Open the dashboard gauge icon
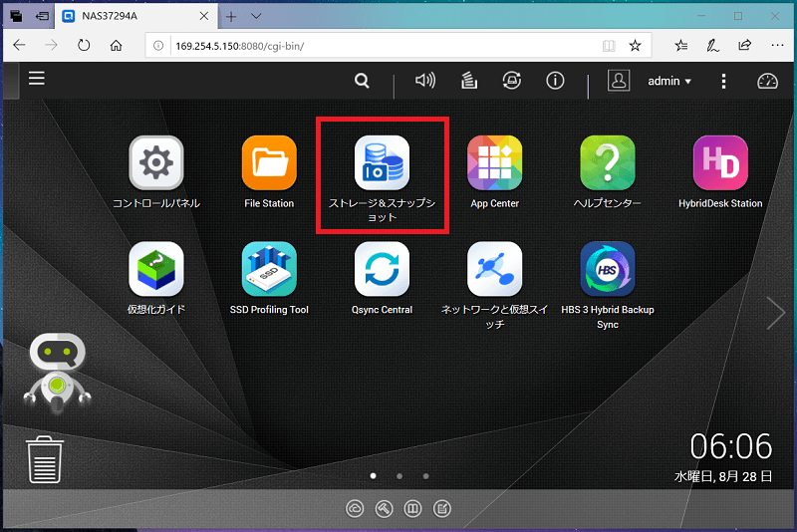 [x=767, y=81]
